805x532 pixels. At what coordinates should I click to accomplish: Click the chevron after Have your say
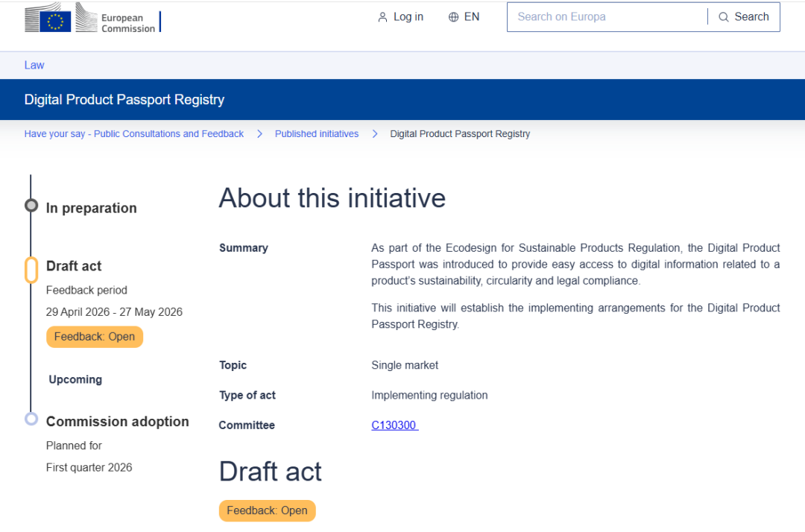click(x=260, y=134)
